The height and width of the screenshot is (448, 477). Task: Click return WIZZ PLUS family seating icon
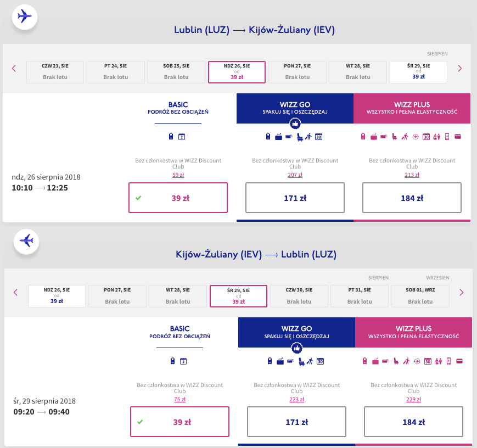(x=438, y=361)
